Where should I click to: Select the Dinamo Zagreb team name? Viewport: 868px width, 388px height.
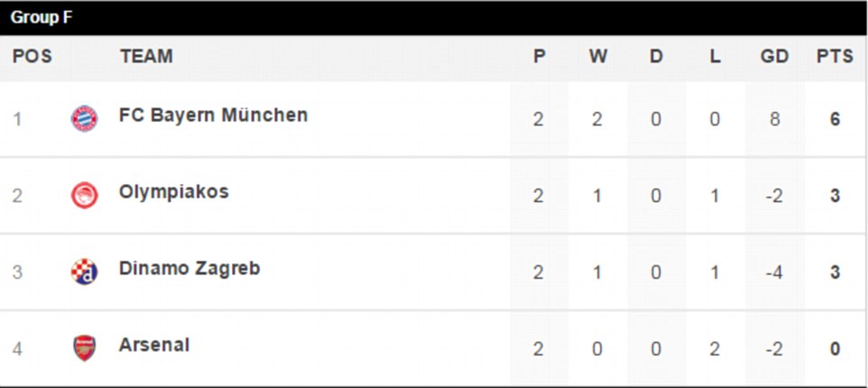pos(189,269)
